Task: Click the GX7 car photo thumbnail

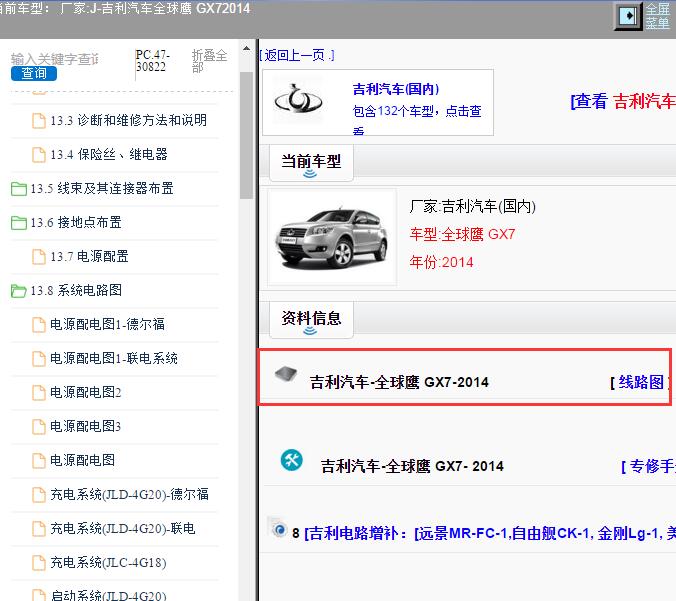Action: (x=332, y=238)
